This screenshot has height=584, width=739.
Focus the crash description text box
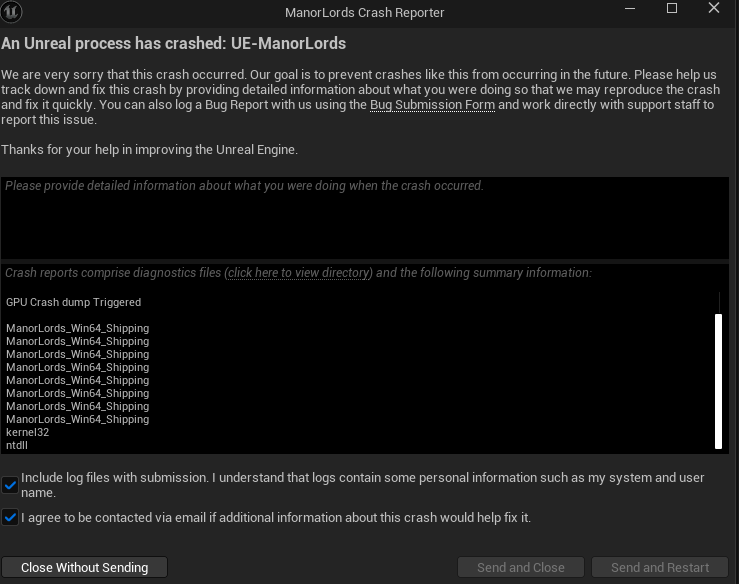pos(365,220)
